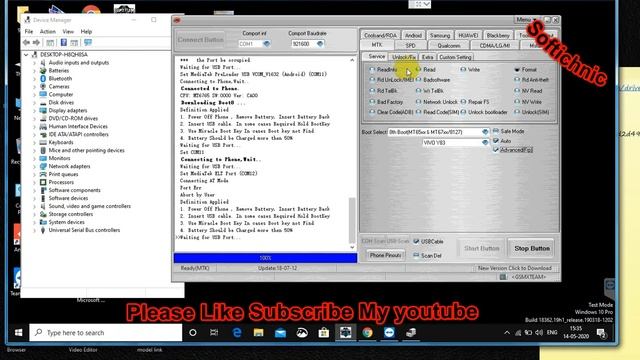Viewport: 640px width, 360px height.
Task: Open Action Center notifications icon
Action: 601,333
